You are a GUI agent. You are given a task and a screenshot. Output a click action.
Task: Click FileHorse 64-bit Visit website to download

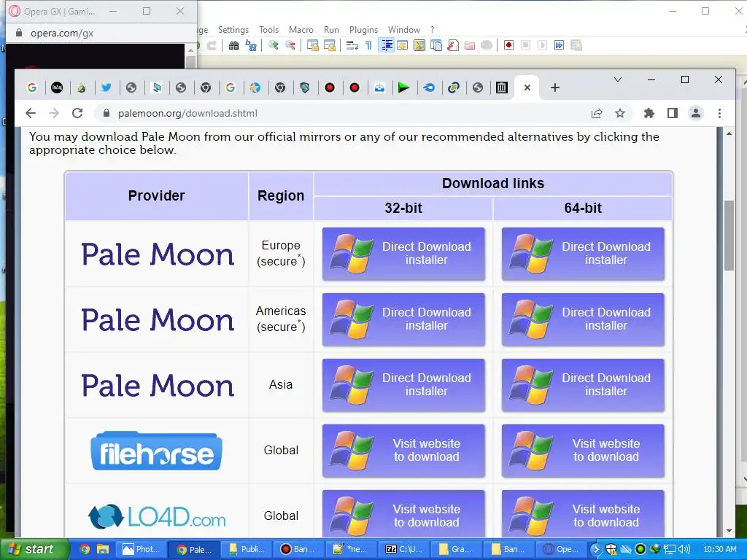[x=583, y=451]
